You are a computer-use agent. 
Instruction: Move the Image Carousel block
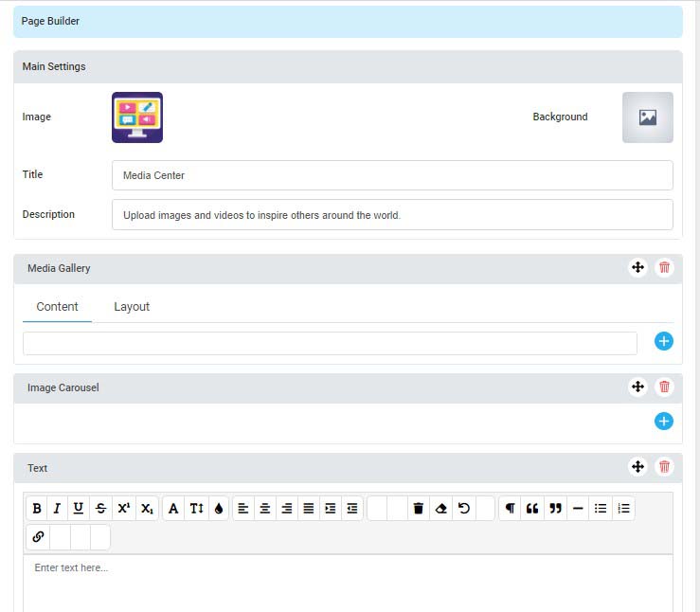637,387
